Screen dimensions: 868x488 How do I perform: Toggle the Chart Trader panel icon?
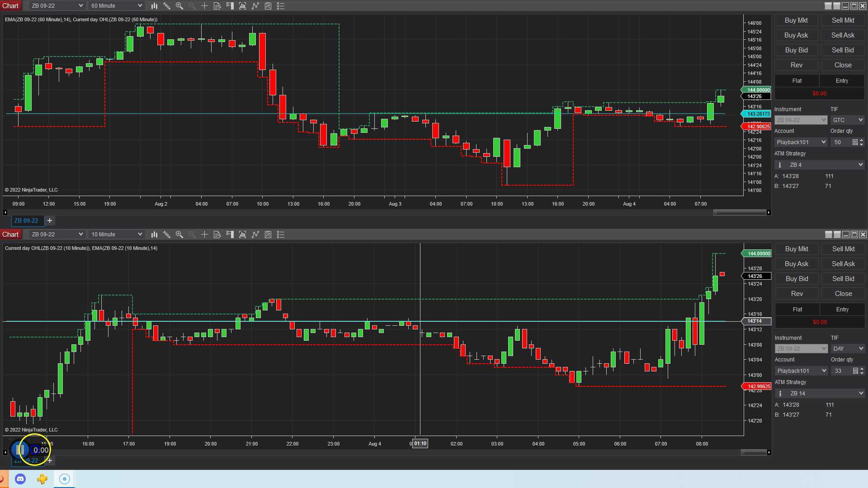[x=230, y=6]
